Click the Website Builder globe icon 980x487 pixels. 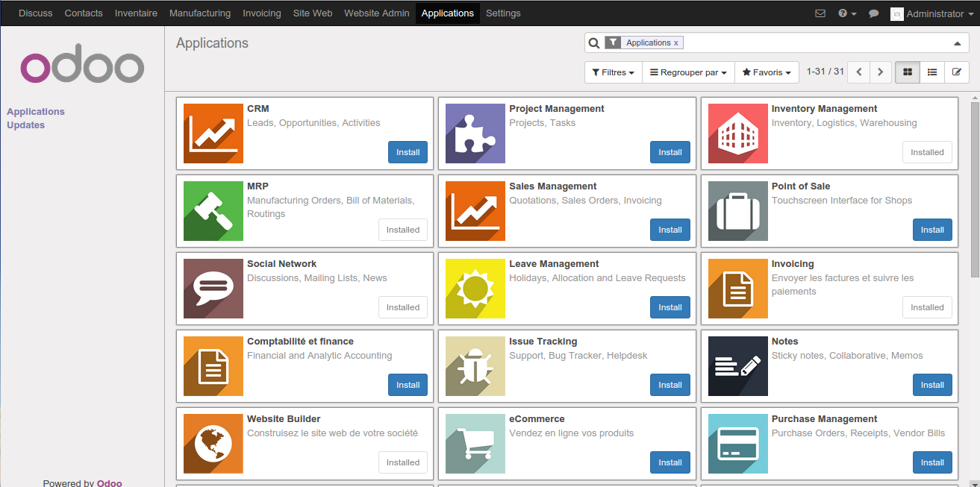click(213, 444)
